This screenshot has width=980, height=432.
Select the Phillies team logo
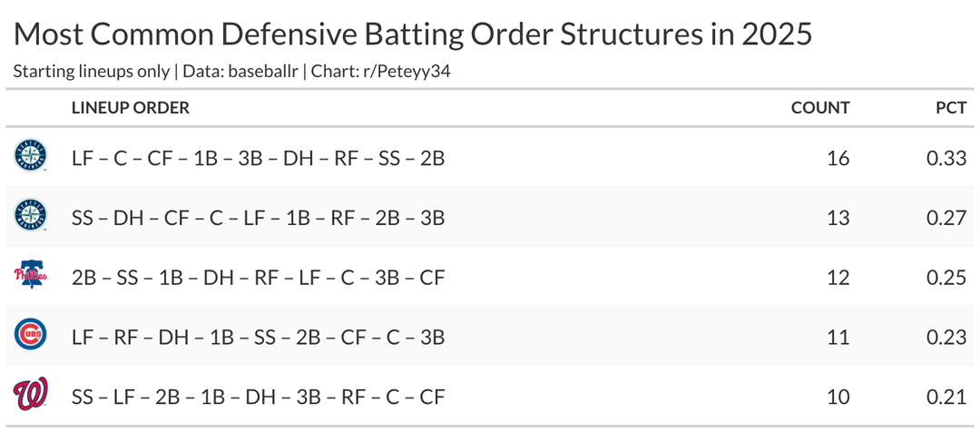point(30,276)
